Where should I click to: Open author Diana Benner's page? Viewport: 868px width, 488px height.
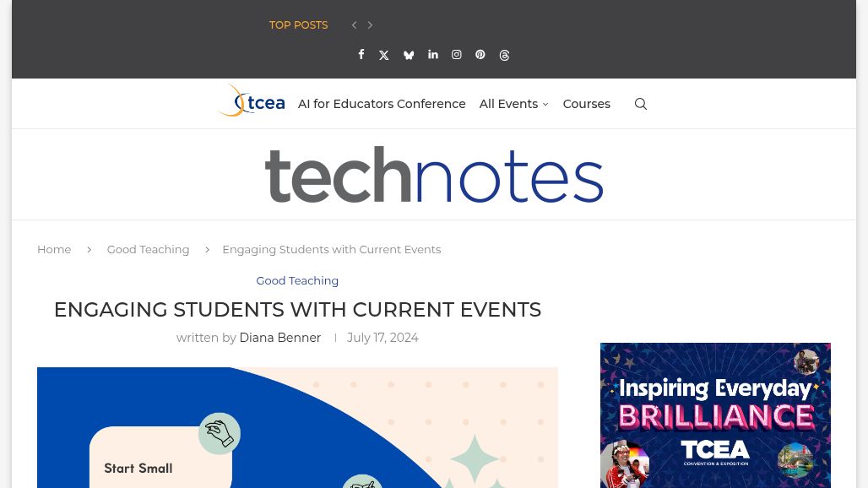coord(279,338)
